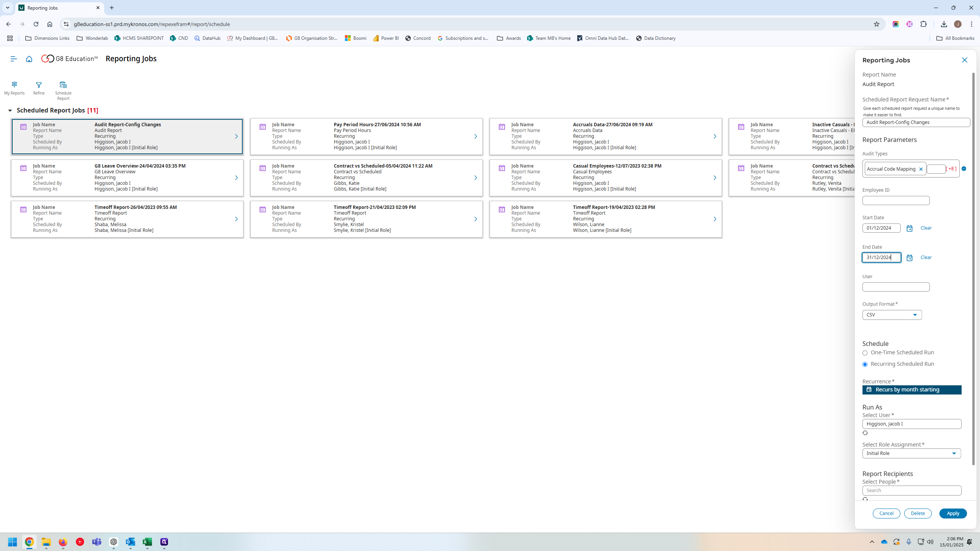Select One-Time Scheduled Run

click(865, 353)
